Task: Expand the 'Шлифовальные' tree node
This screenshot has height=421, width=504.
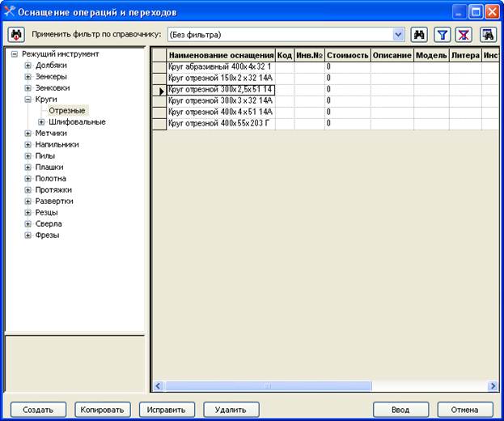Action: (x=41, y=122)
